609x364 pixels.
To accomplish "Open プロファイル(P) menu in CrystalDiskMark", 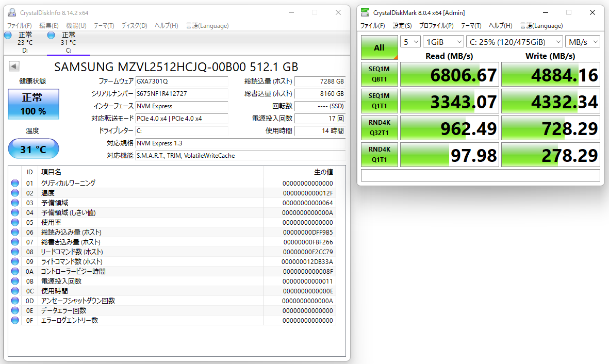I will pos(436,26).
